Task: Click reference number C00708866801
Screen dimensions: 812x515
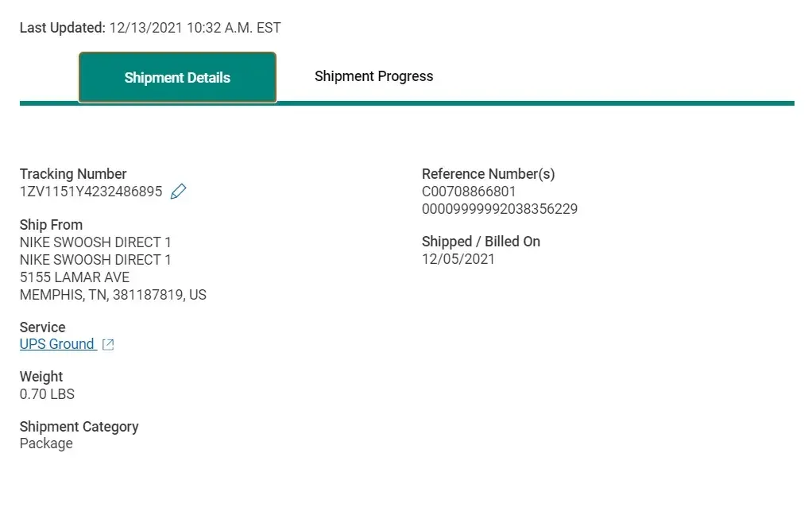Action: (x=469, y=192)
